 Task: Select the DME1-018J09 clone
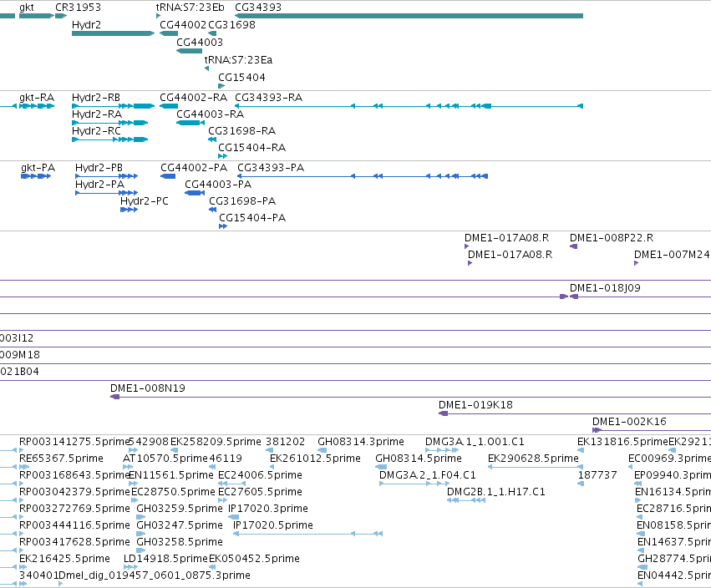[x=640, y=297]
